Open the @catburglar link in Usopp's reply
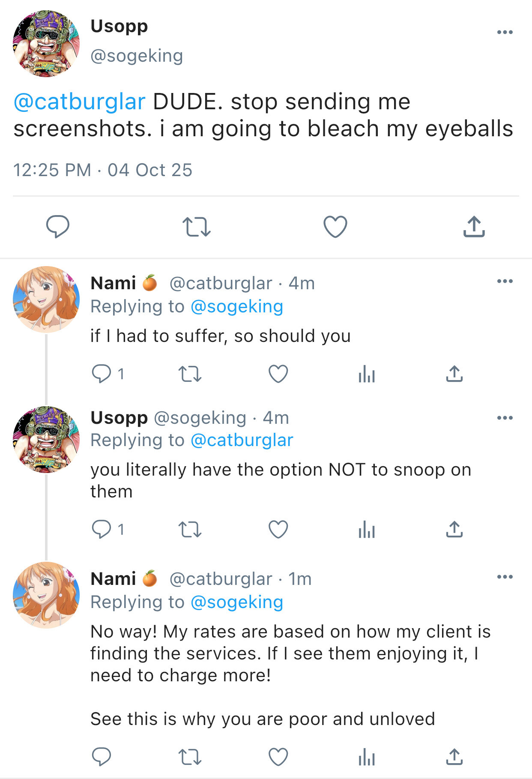This screenshot has width=532, height=779. tap(242, 440)
